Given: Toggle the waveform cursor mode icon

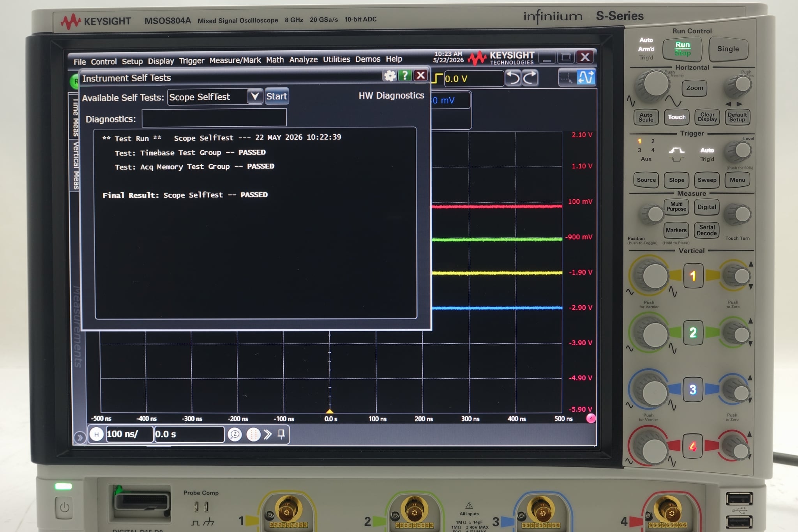Looking at the screenshot, I should [586, 77].
